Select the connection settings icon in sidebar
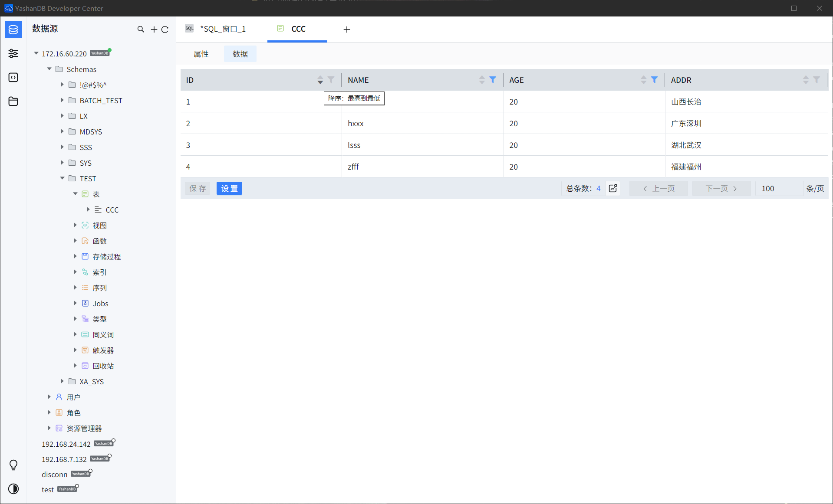This screenshot has height=504, width=833. point(13,53)
